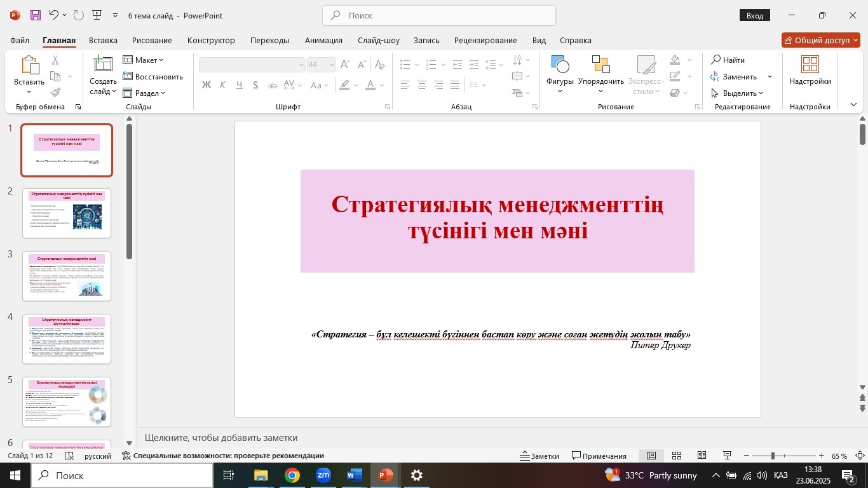This screenshot has height=488, width=868.
Task: Click the Share (Общий доступ) button
Action: 820,40
